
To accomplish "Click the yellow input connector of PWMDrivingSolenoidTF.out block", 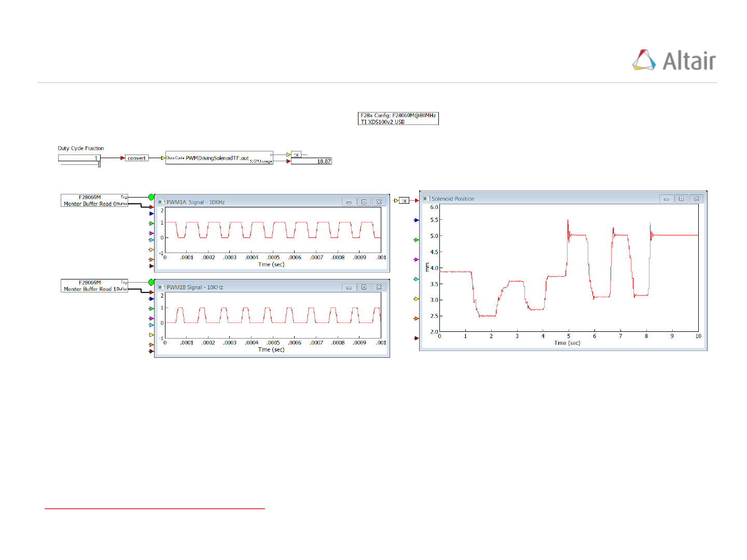I will tap(163, 158).
